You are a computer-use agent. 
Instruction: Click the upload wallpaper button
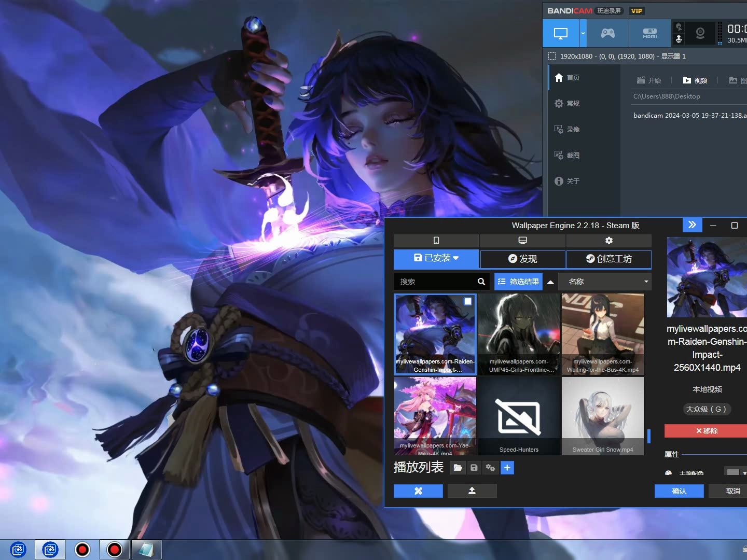coord(472,491)
